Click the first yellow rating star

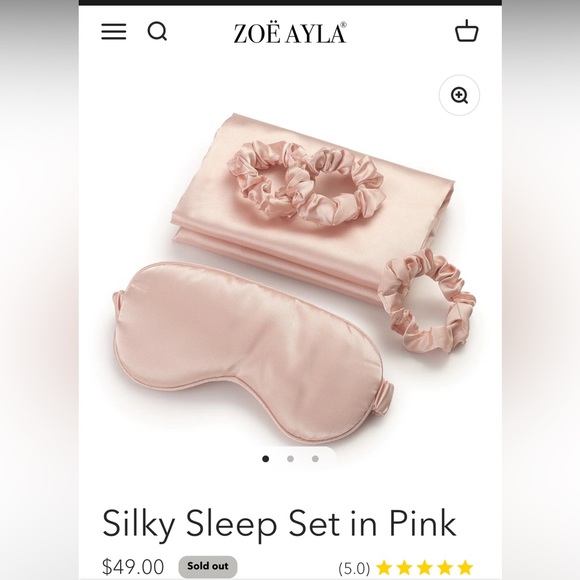point(384,567)
